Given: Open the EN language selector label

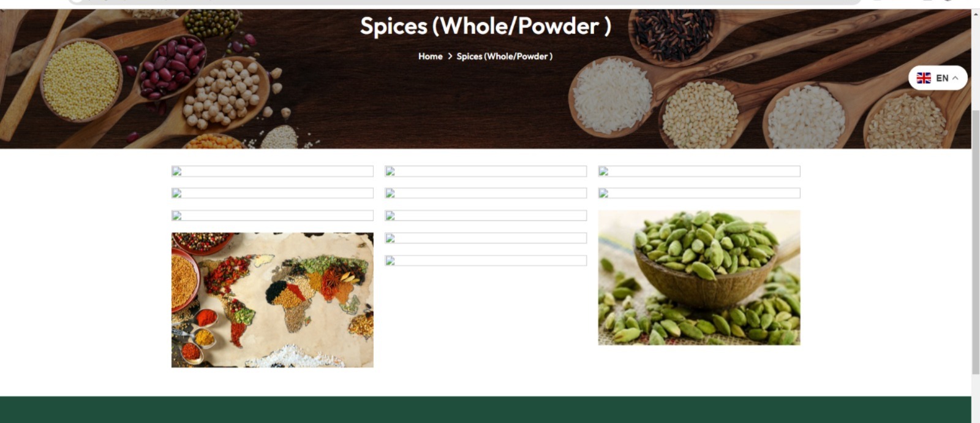Looking at the screenshot, I should click(942, 78).
